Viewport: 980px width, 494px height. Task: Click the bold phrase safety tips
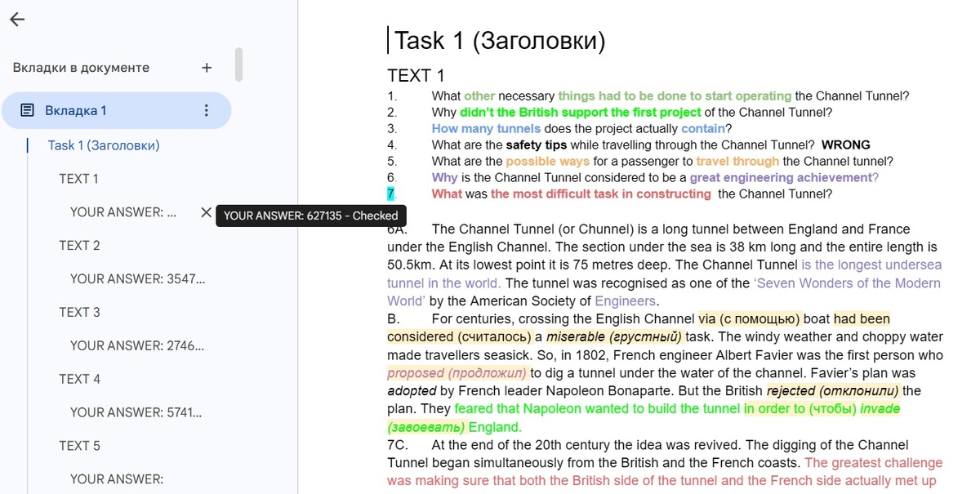point(536,145)
